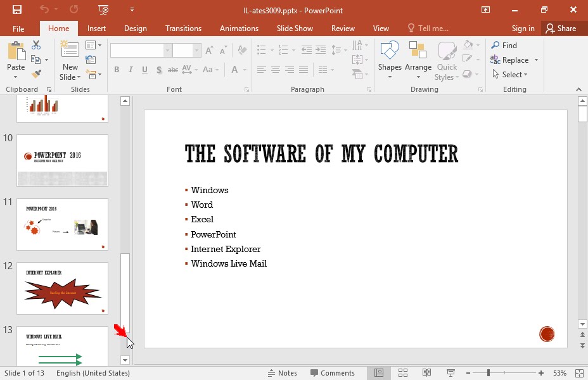Viewport: 588px width, 380px height.
Task: Click the Share button
Action: pos(561,28)
